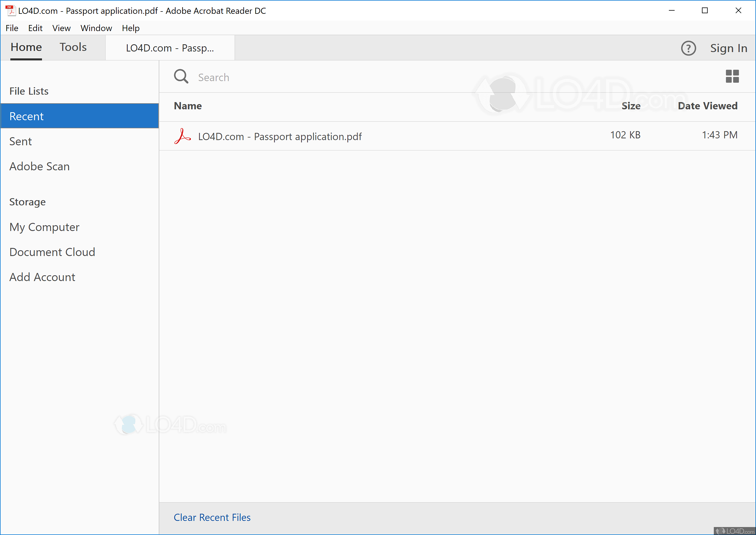The height and width of the screenshot is (535, 756).
Task: Switch to the LO4D.com - Passp... document tab
Action: [x=170, y=48]
